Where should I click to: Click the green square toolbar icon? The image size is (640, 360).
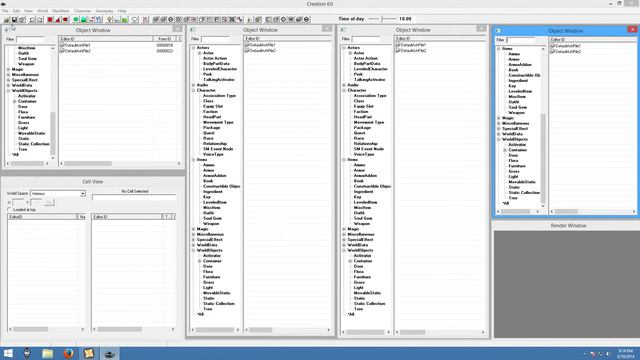[84, 20]
